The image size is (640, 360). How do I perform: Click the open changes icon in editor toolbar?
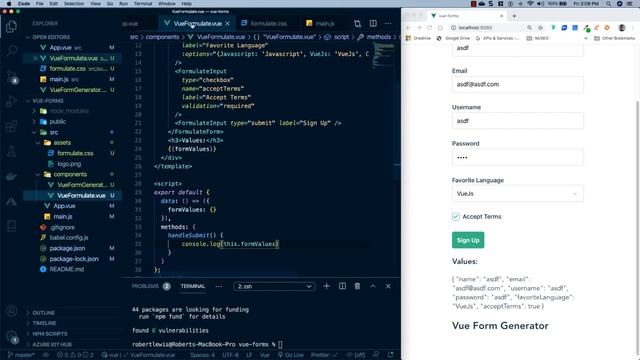tap(357, 24)
